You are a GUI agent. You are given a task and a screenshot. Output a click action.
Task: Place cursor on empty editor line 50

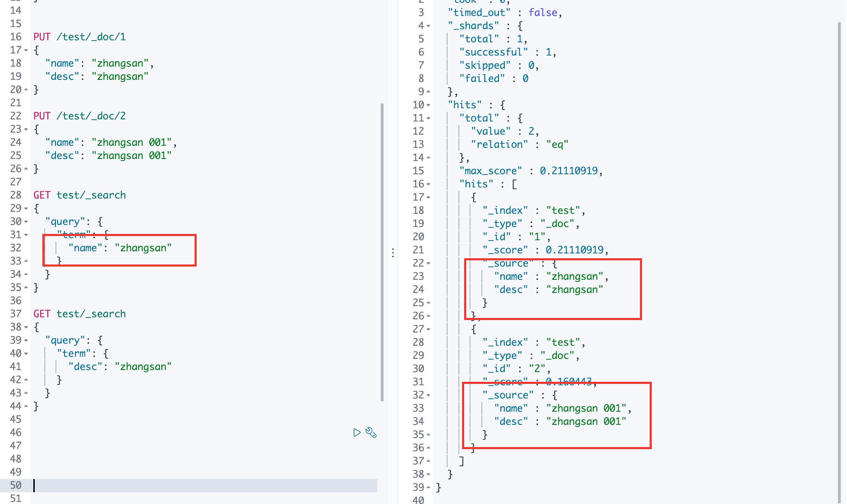click(x=205, y=485)
